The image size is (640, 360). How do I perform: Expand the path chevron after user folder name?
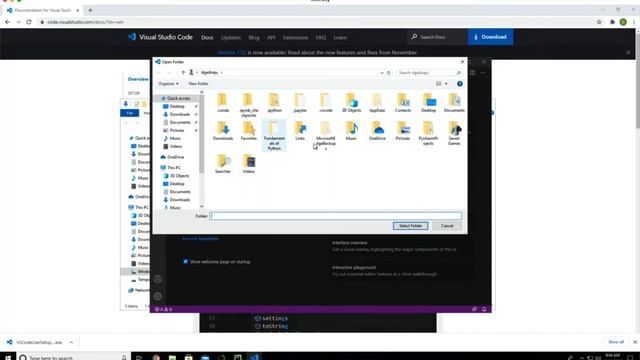pyautogui.click(x=222, y=73)
